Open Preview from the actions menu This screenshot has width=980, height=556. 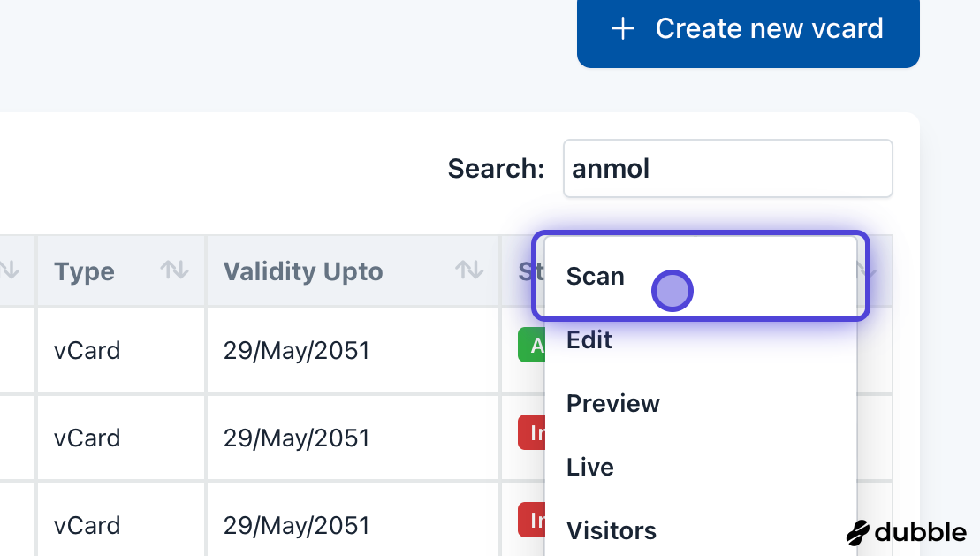tap(613, 404)
